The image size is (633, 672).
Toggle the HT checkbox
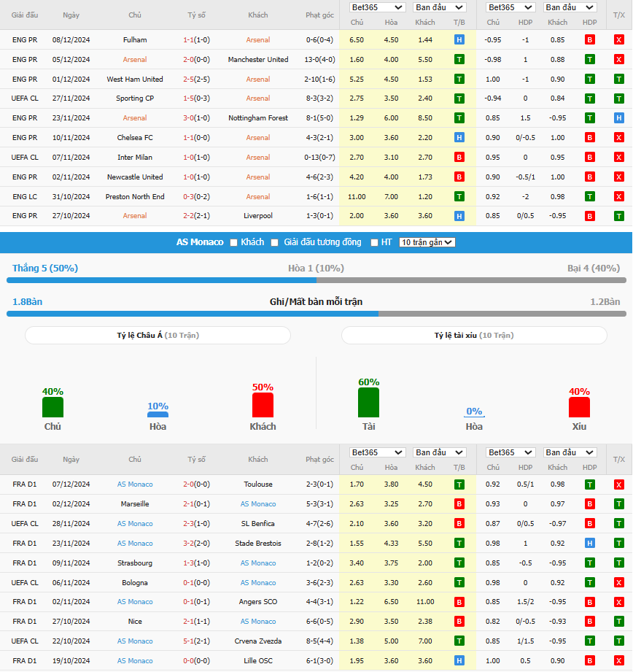point(374,242)
